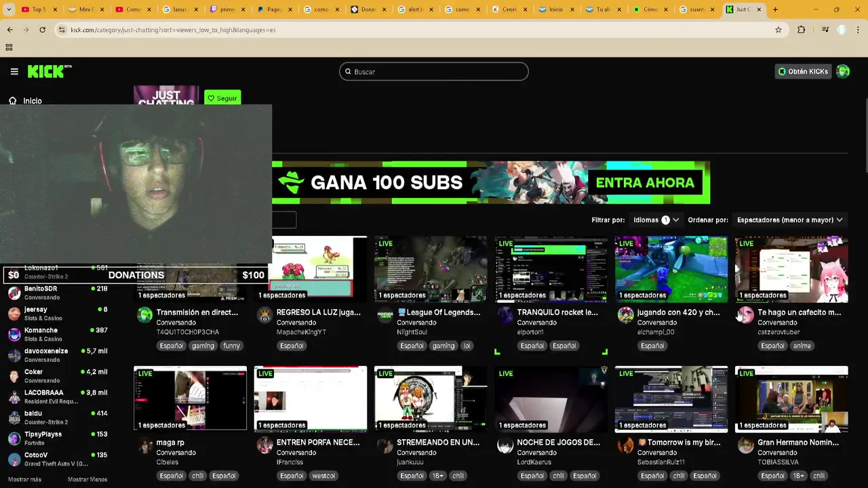Viewport: 868px width, 488px height.
Task: Open the user profile avatar menu
Action: pos(843,71)
